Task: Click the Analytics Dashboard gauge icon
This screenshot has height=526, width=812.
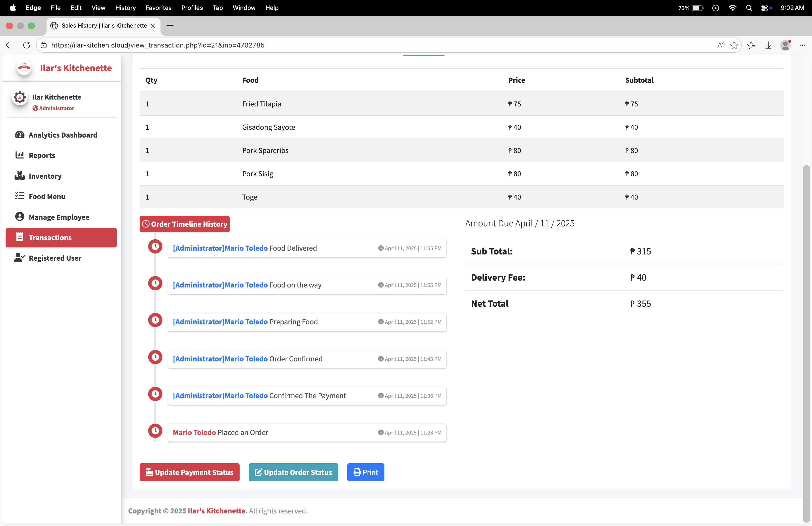Action: pos(19,134)
